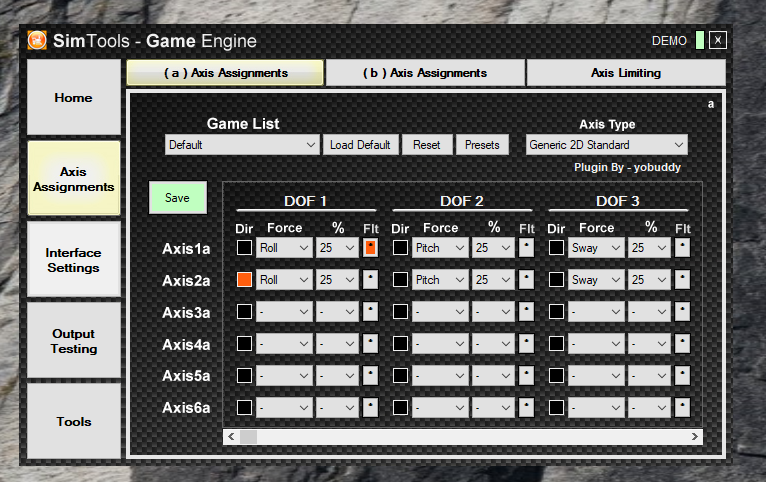
Task: Open Axis1a DOF 1 Force dropdown showing Roll
Action: 284,248
